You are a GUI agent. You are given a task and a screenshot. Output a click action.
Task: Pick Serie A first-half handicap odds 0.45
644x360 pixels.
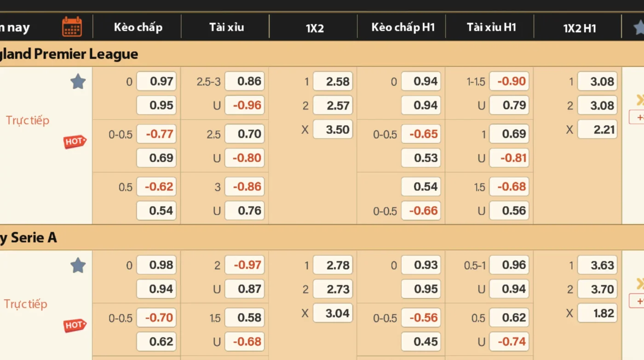click(x=421, y=341)
